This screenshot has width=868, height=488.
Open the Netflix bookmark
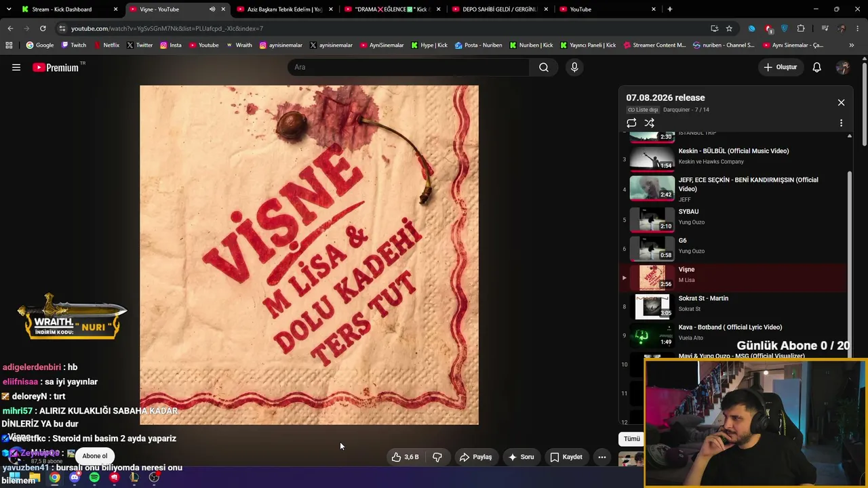(106, 45)
